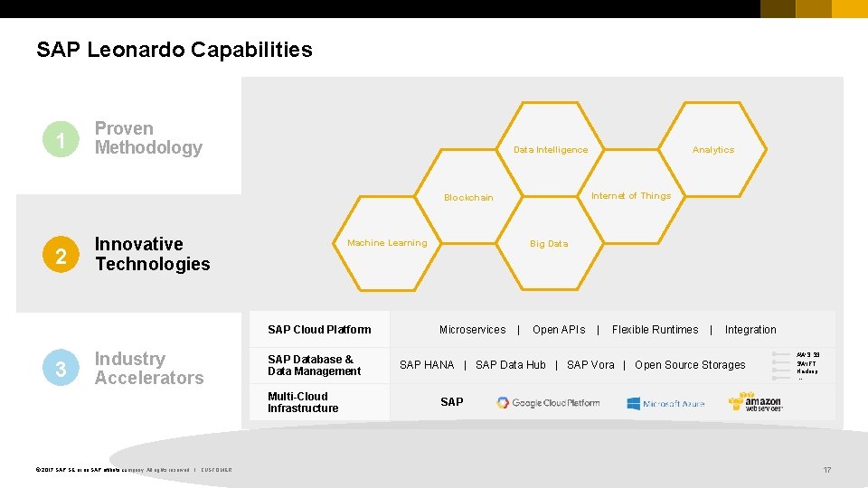Click the Machine Learning hexagon
Viewport: 868px width, 488px height.
(x=387, y=243)
